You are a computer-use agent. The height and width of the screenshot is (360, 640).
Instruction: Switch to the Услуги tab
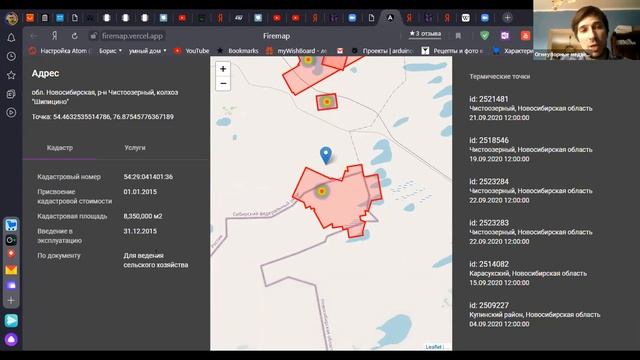pos(135,148)
